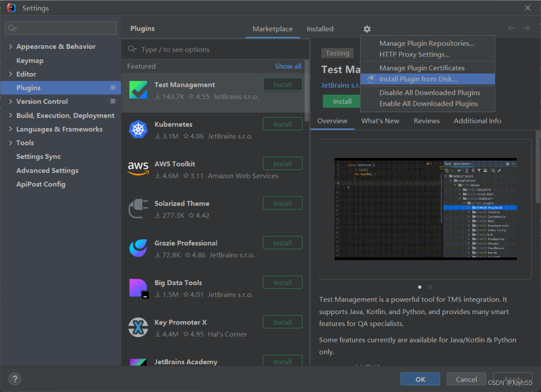This screenshot has width=541, height=392.
Task: Choose Manage Plugin Repositories menu item
Action: [x=428, y=44]
